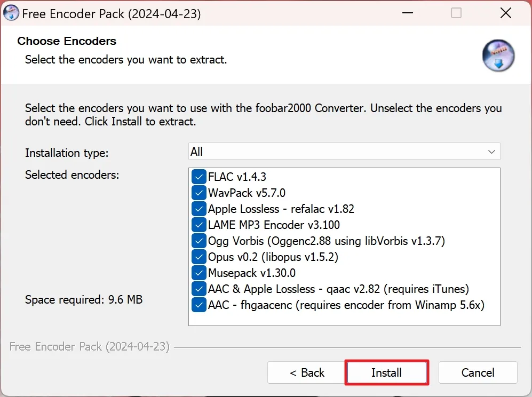532x397 pixels.
Task: Uncheck the Ogg Vorbis encoder
Action: (199, 241)
